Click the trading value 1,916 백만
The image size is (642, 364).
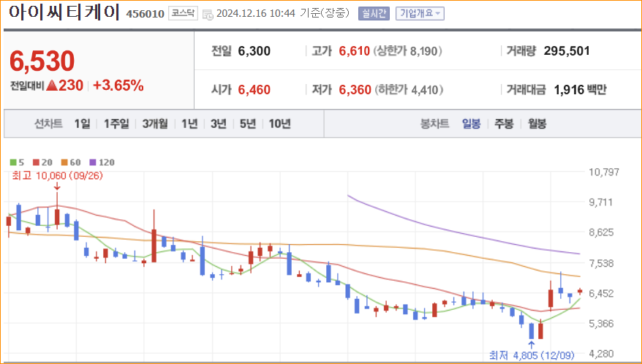point(580,90)
